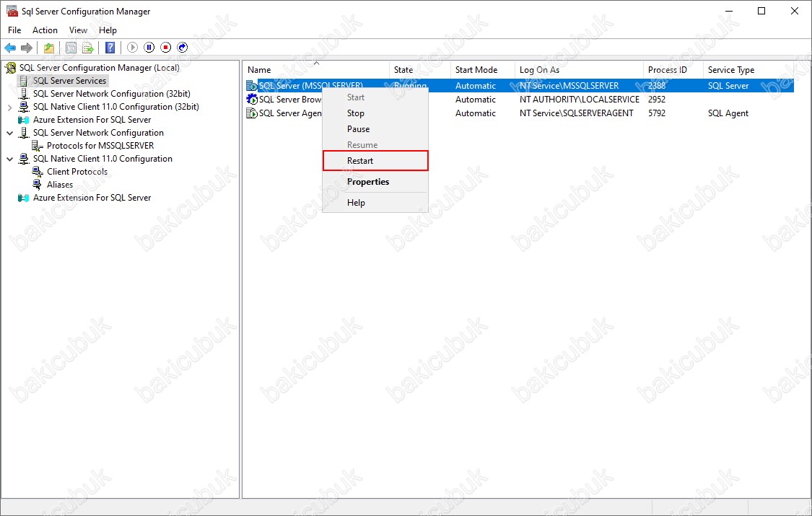Click the Properties toolbar icon
This screenshot has width=812, height=516.
[x=71, y=48]
